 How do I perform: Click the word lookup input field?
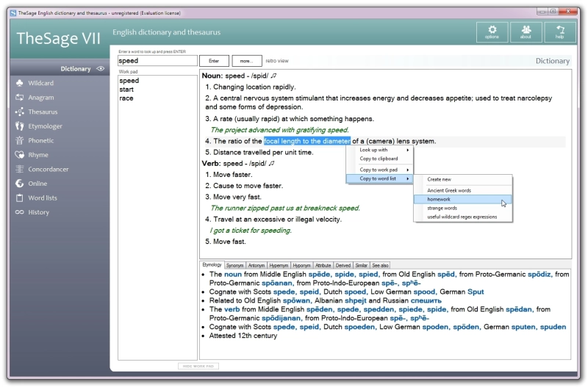point(157,61)
